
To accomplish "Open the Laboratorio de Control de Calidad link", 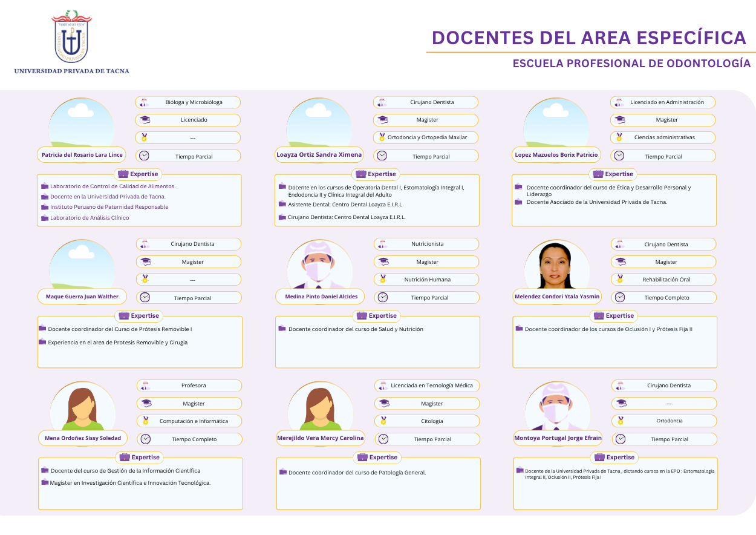I will click(112, 186).
